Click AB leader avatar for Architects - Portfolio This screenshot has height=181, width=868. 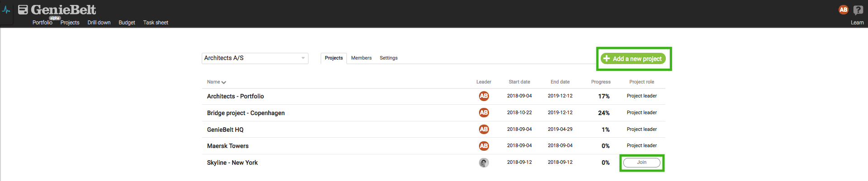[x=484, y=96]
